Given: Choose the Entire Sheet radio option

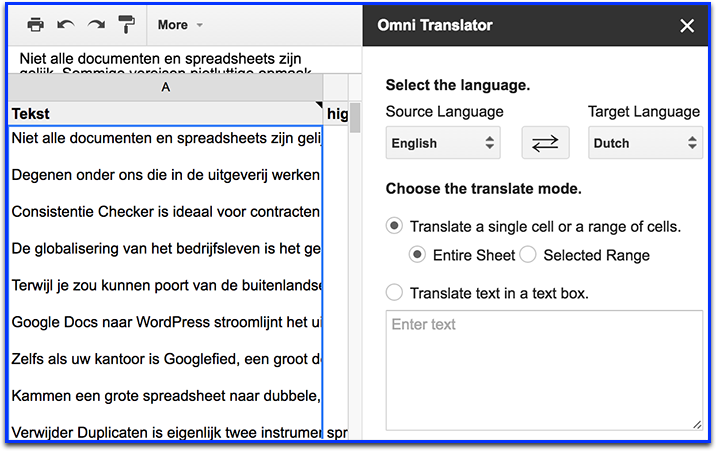Looking at the screenshot, I should coord(417,255).
